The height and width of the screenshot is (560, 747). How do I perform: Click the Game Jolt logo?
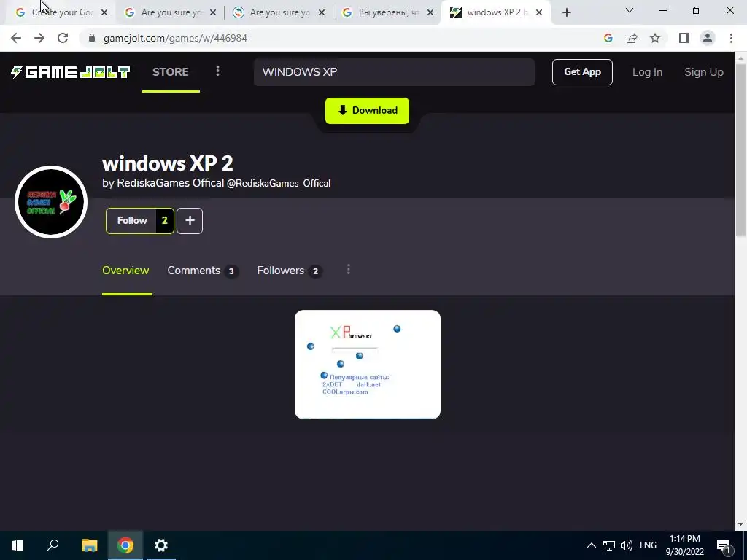71,72
